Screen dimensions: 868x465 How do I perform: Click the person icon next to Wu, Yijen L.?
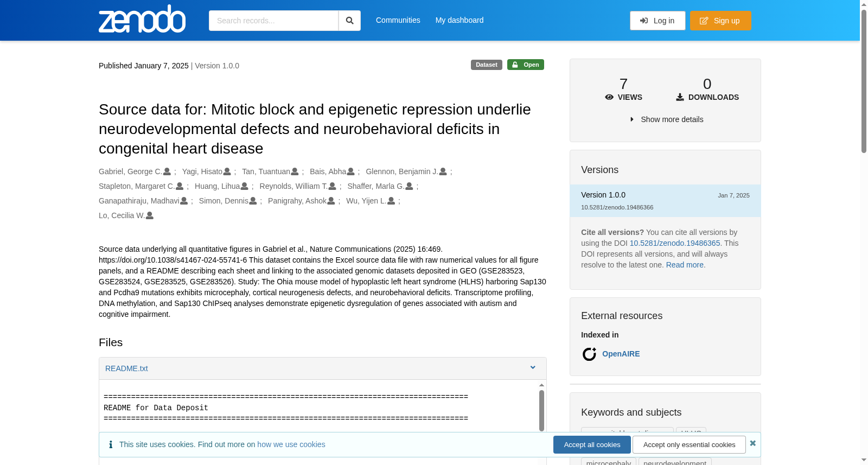[x=391, y=201]
